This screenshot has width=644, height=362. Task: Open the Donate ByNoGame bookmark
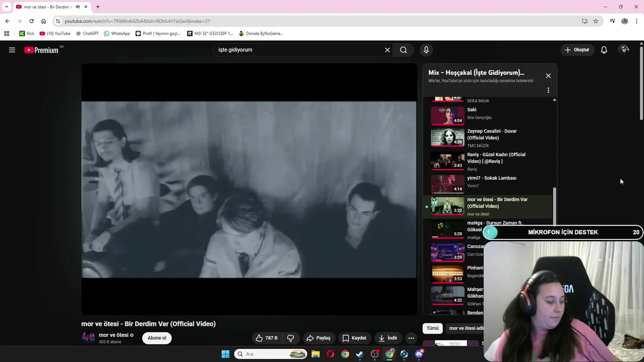(261, 34)
